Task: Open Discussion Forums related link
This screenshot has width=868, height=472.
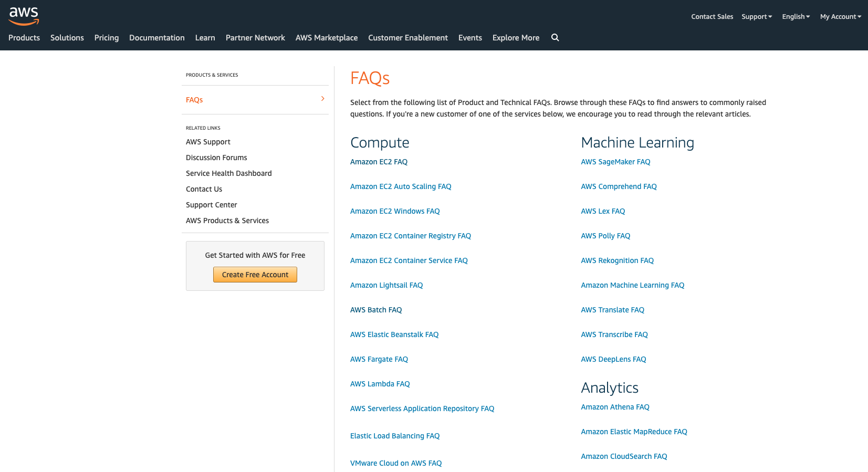Action: [216, 158]
